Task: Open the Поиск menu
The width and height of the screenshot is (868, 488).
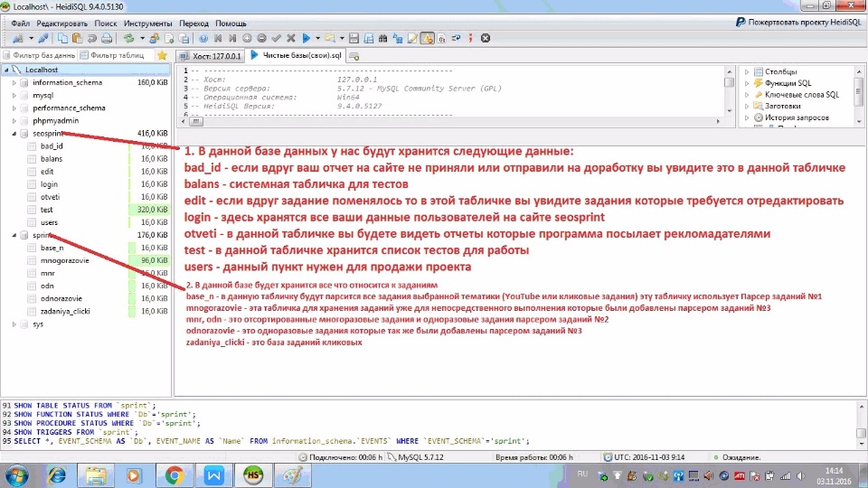Action: pyautogui.click(x=105, y=23)
